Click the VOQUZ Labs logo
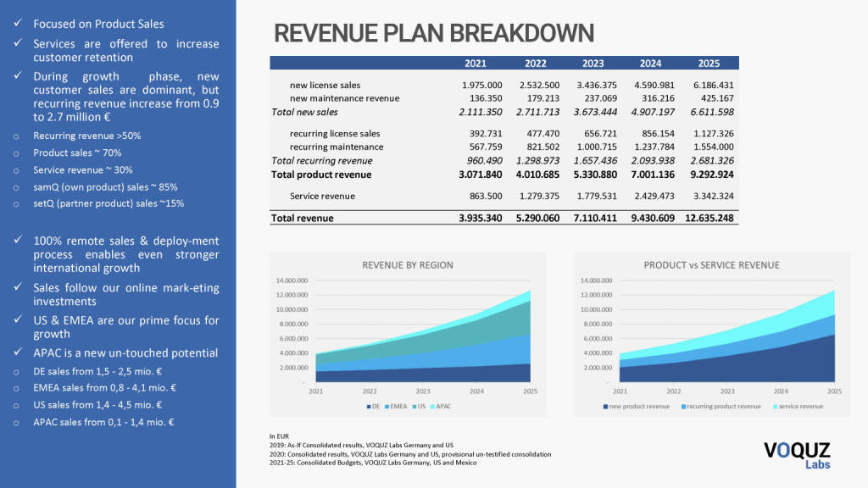This screenshot has height=488, width=868. 797,454
